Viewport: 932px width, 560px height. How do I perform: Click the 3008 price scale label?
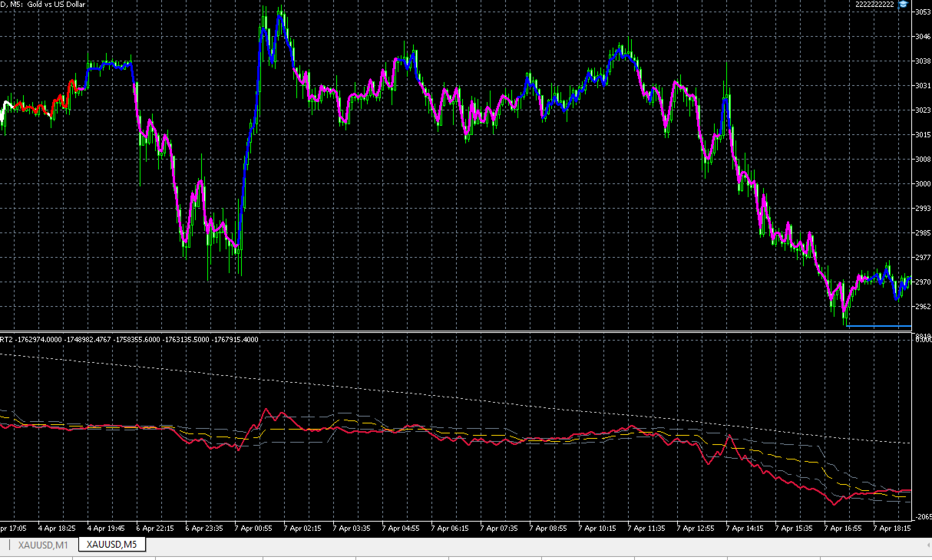coord(922,160)
